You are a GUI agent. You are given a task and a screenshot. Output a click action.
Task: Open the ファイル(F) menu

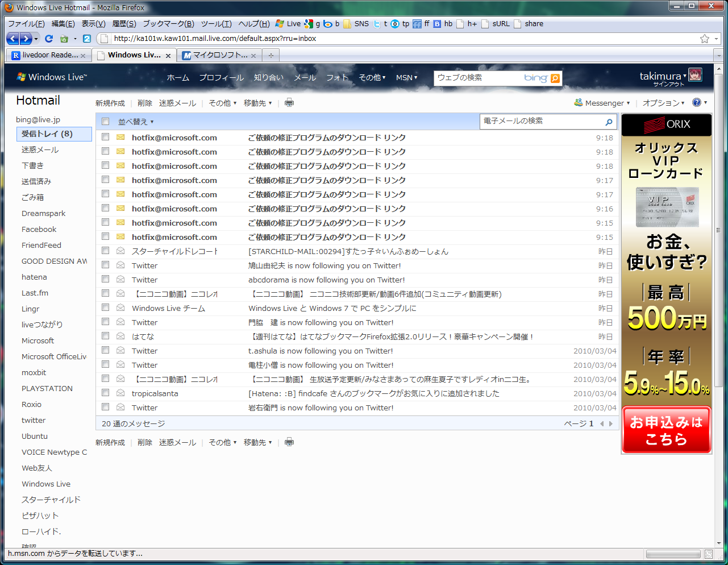tap(26, 24)
